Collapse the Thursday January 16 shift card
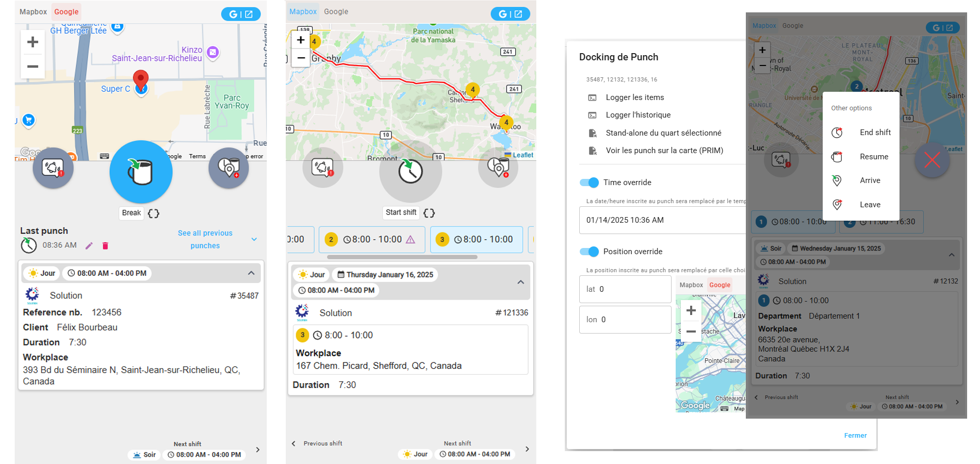The image size is (980, 464). point(520,282)
